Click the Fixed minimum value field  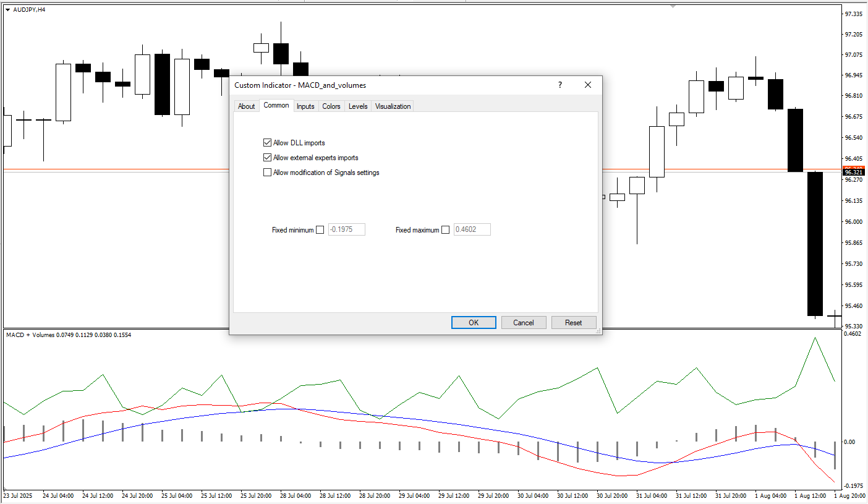(347, 229)
